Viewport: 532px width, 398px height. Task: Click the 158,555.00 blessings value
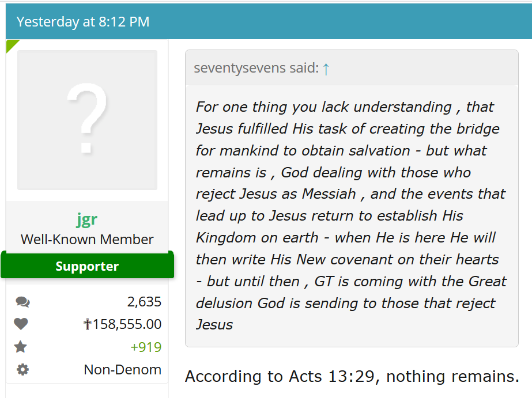tap(127, 324)
